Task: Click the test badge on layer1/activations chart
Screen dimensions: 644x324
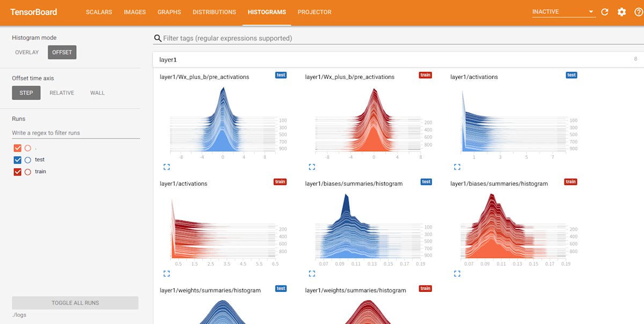Action: tap(572, 75)
